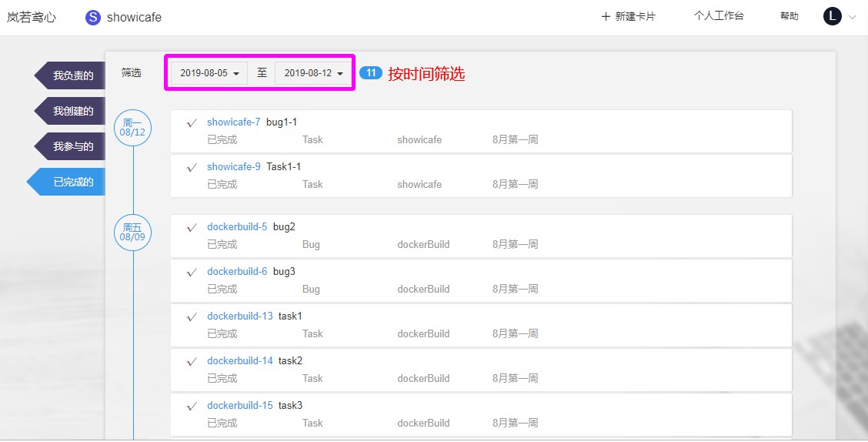Open 帮助 menu in header

790,16
